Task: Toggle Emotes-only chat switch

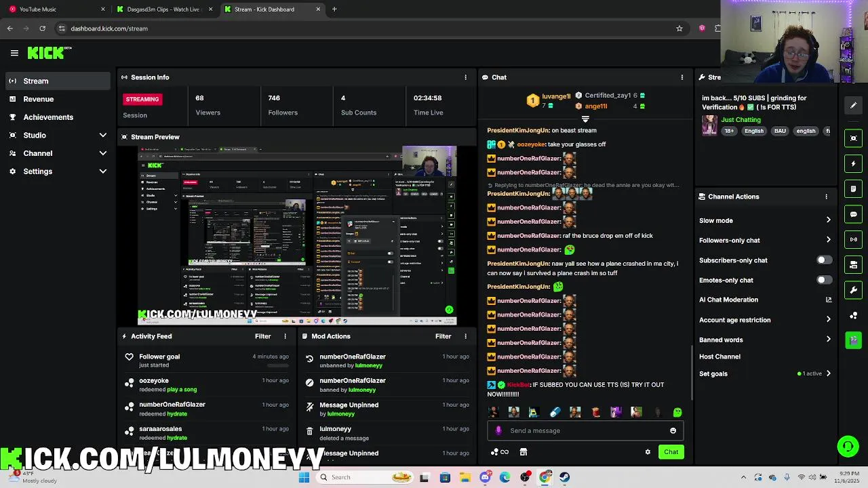Action: pos(823,280)
